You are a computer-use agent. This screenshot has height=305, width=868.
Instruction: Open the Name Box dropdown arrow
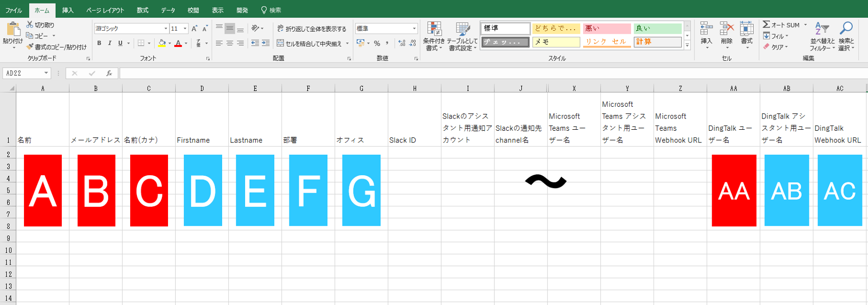pyautogui.click(x=46, y=73)
